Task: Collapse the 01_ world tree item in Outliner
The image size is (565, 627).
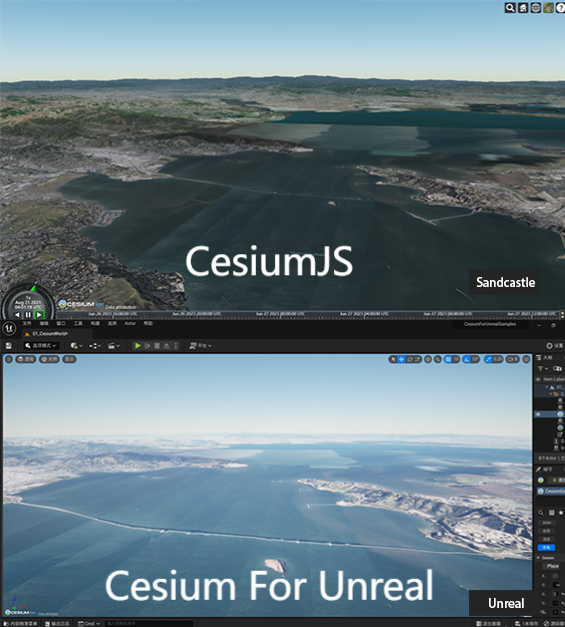Action: click(547, 387)
